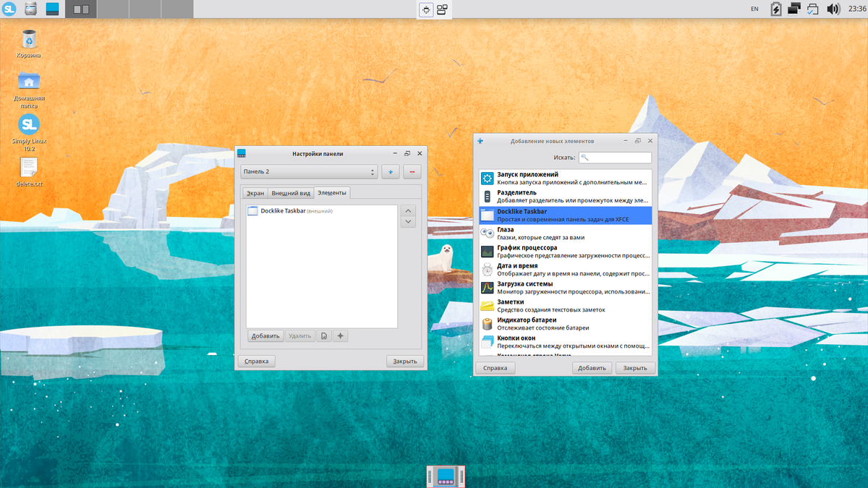Open the Simply Linux 10.2 desktop icon
The height and width of the screenshot is (488, 868).
[x=29, y=133]
